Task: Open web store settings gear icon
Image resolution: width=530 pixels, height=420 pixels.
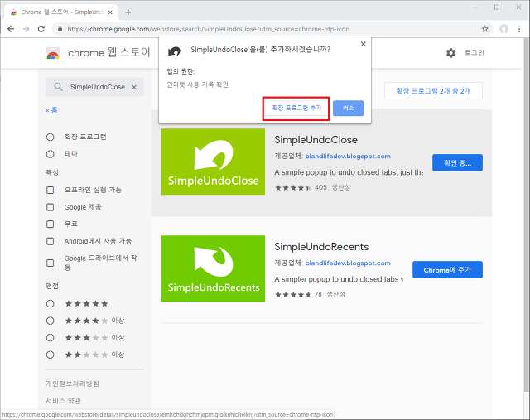Action: 450,53
